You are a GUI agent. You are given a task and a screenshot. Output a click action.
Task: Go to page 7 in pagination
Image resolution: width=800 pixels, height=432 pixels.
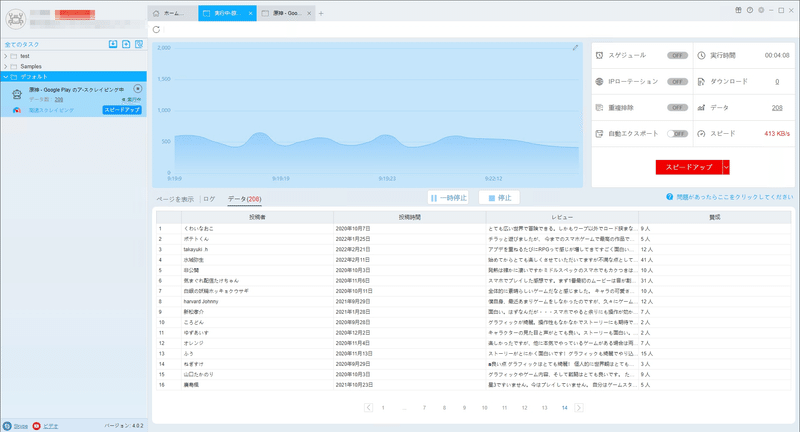(424, 408)
